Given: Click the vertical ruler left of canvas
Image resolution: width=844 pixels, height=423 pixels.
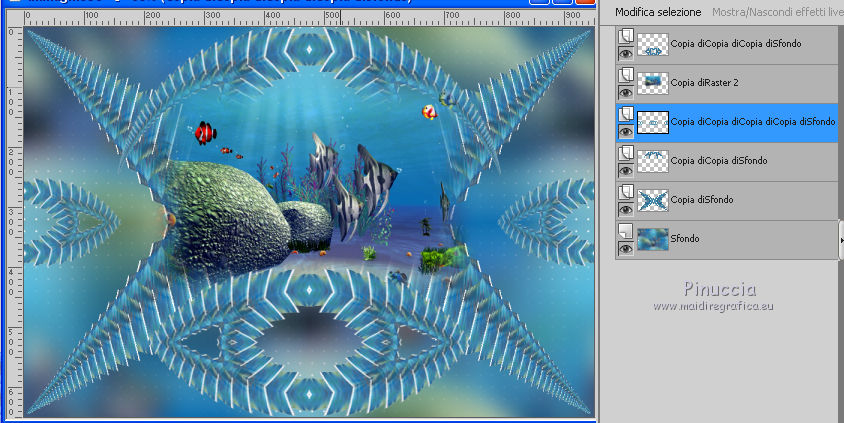Looking at the screenshot, I should coord(13,222).
